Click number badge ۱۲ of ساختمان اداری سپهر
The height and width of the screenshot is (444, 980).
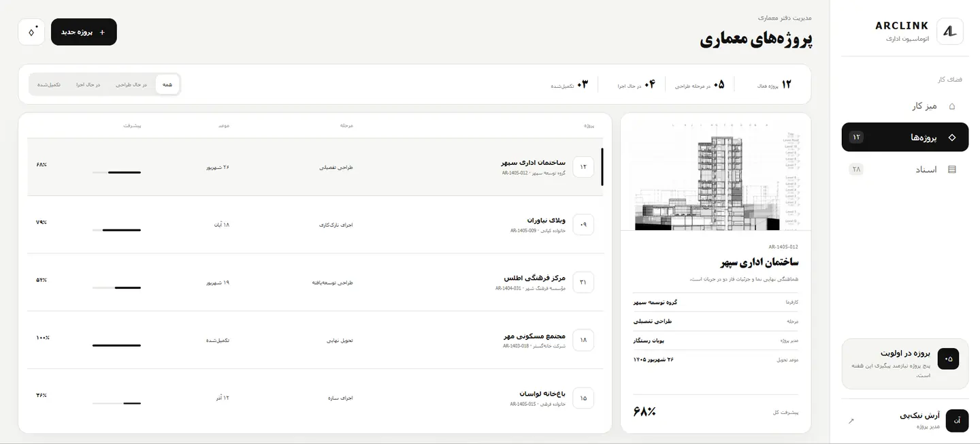point(583,167)
